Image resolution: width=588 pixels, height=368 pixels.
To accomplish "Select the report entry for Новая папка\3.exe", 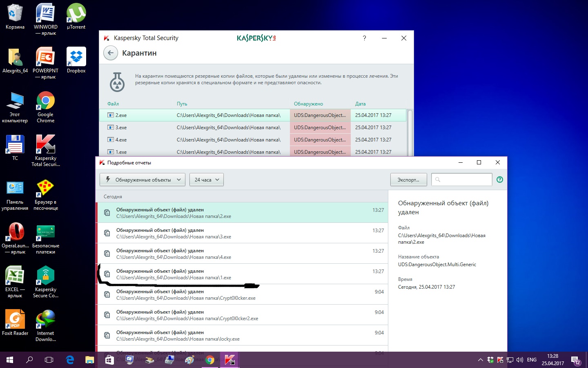I will [242, 233].
